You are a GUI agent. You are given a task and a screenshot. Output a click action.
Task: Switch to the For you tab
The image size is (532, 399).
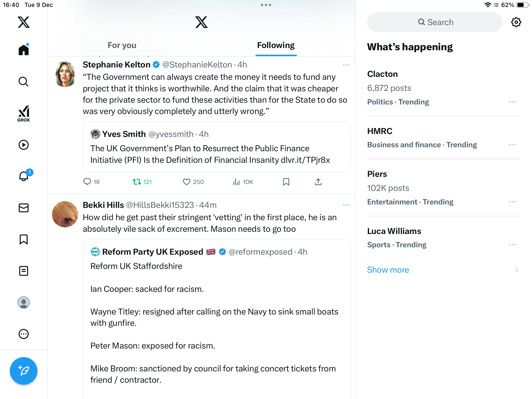click(122, 45)
